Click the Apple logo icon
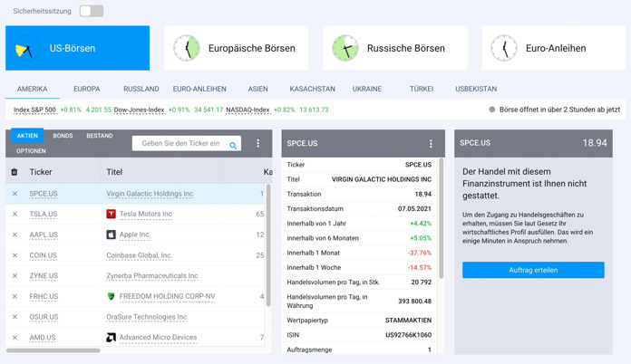Viewport: 631px width, 364px height. tap(112, 235)
